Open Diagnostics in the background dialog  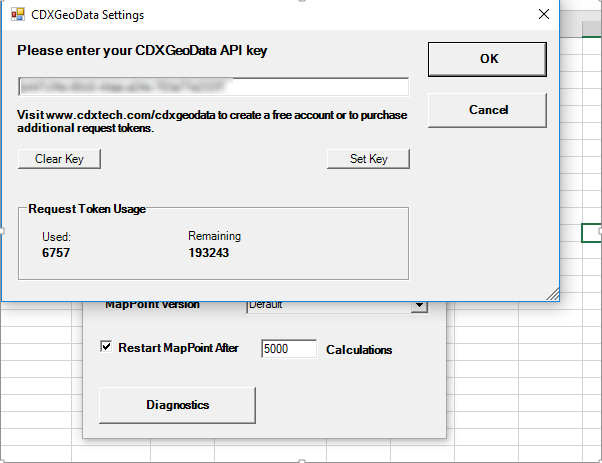[177, 405]
